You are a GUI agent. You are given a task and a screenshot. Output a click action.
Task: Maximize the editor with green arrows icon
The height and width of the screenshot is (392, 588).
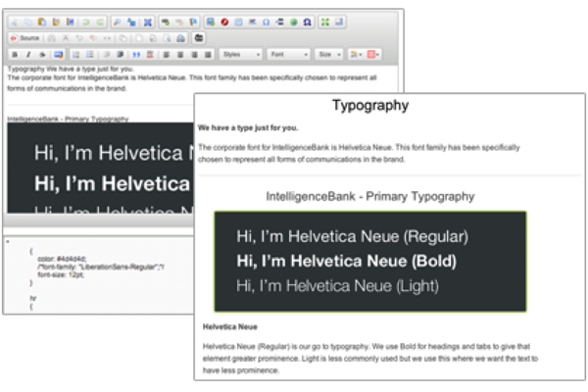click(x=325, y=23)
